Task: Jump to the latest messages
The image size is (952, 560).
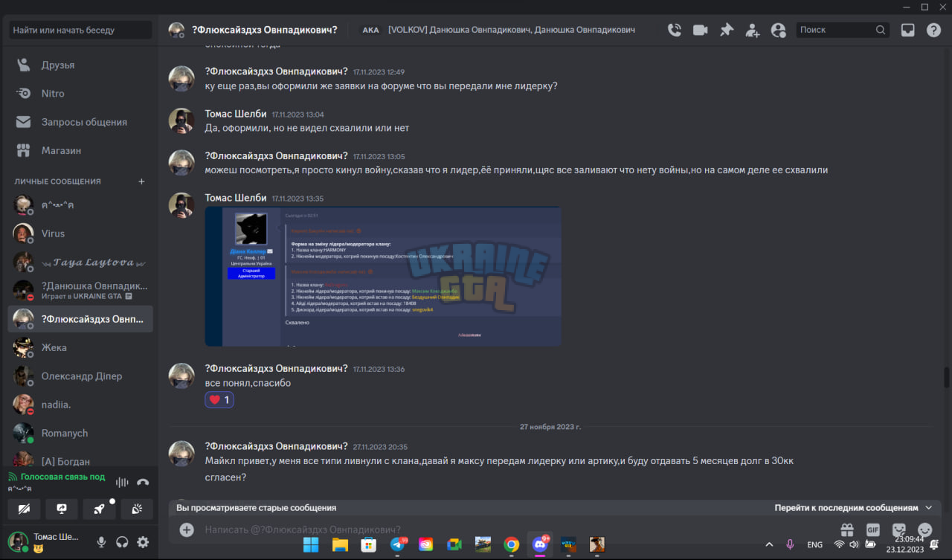Action: [x=846, y=508]
